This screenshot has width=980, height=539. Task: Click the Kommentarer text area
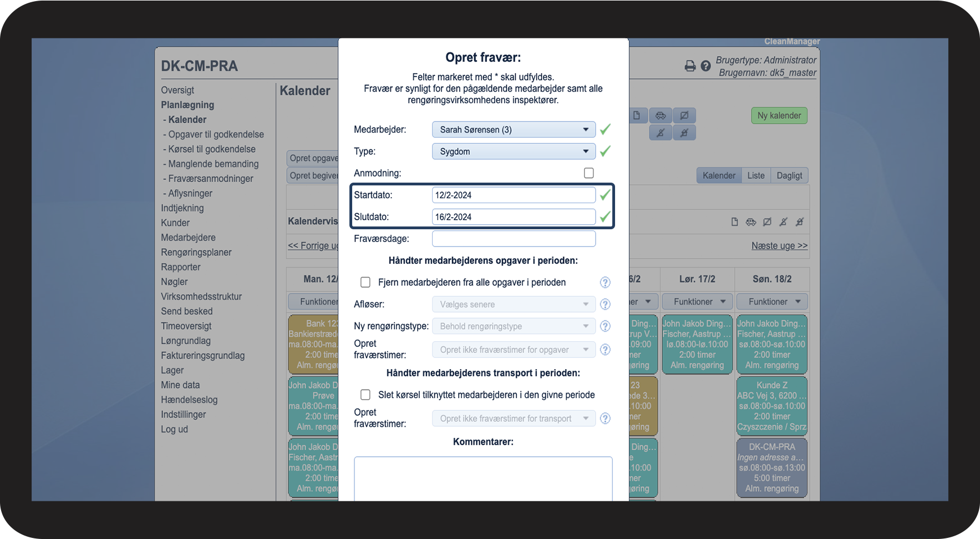(x=483, y=478)
